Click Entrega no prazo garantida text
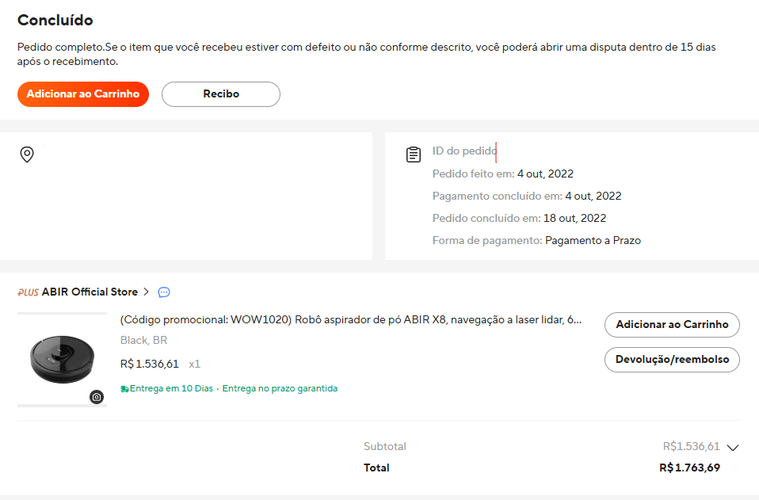759x500 pixels. tap(280, 388)
